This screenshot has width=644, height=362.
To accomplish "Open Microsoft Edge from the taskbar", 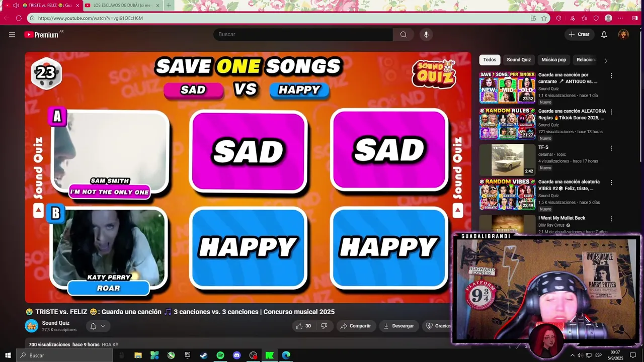I will pyautogui.click(x=286, y=355).
